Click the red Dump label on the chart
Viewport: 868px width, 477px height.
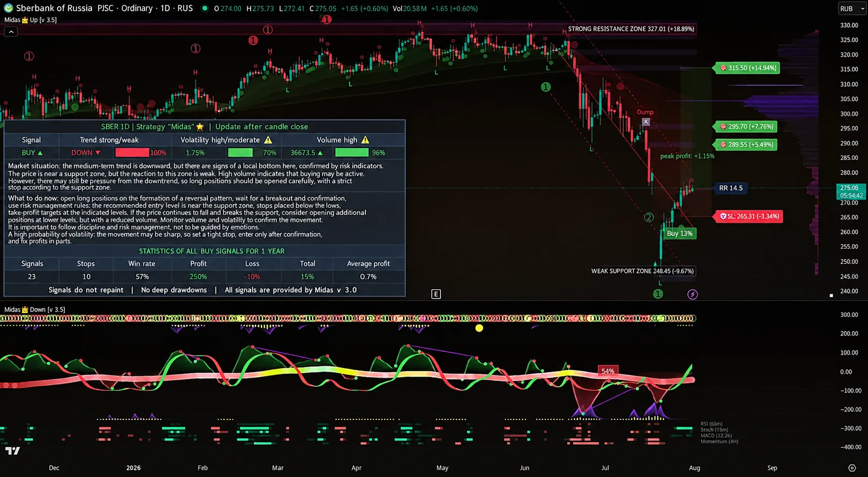[645, 112]
